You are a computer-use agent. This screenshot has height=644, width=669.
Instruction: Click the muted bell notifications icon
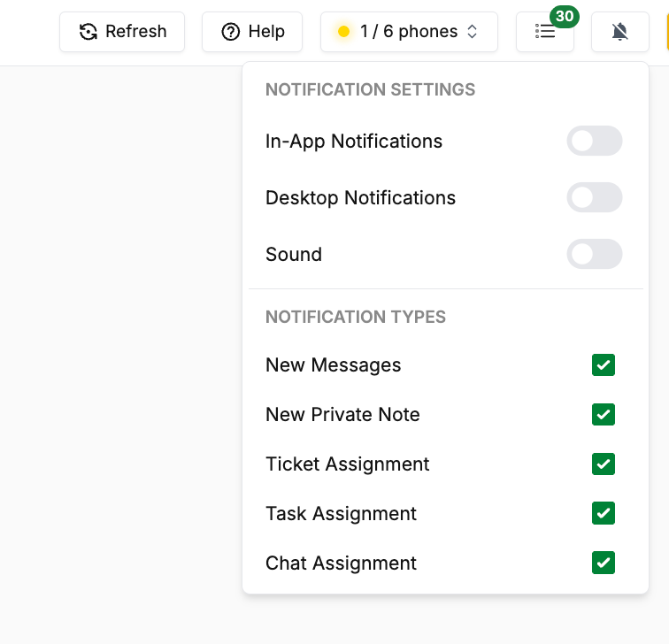[620, 32]
